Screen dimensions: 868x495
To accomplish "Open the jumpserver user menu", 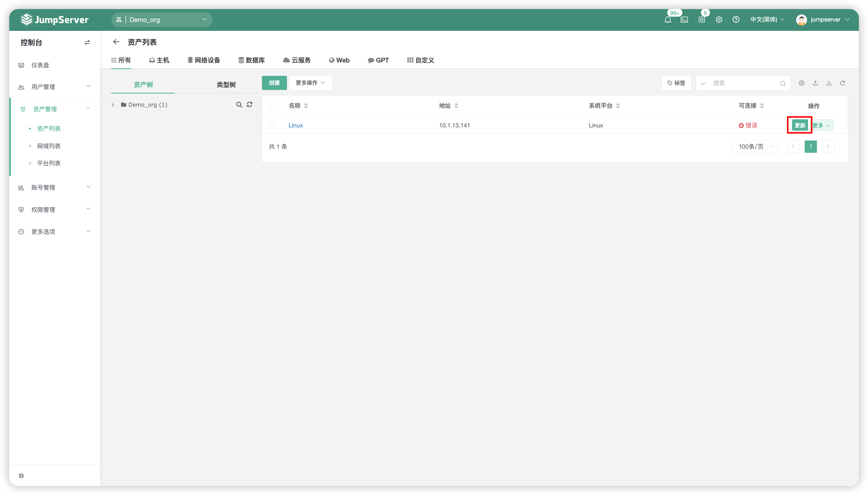I will (x=822, y=20).
